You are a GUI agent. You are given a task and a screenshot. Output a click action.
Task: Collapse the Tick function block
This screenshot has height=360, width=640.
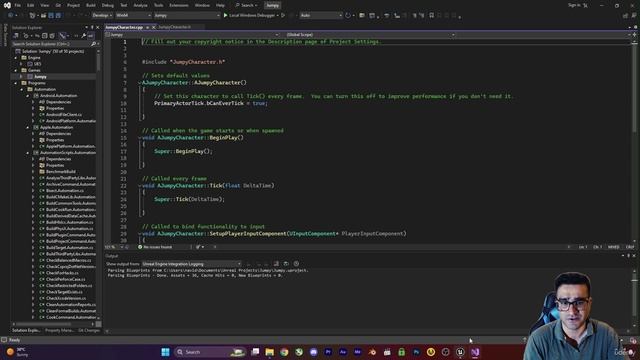coord(139,186)
